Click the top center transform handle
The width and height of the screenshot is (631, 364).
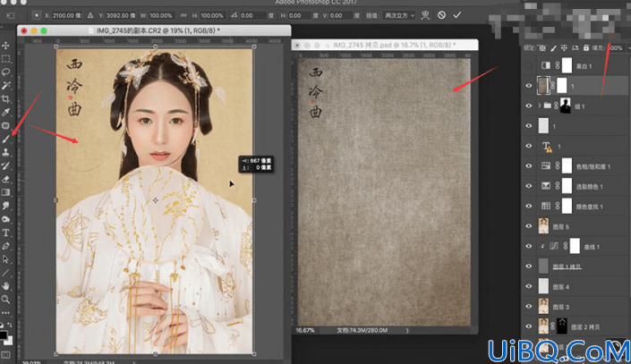156,47
